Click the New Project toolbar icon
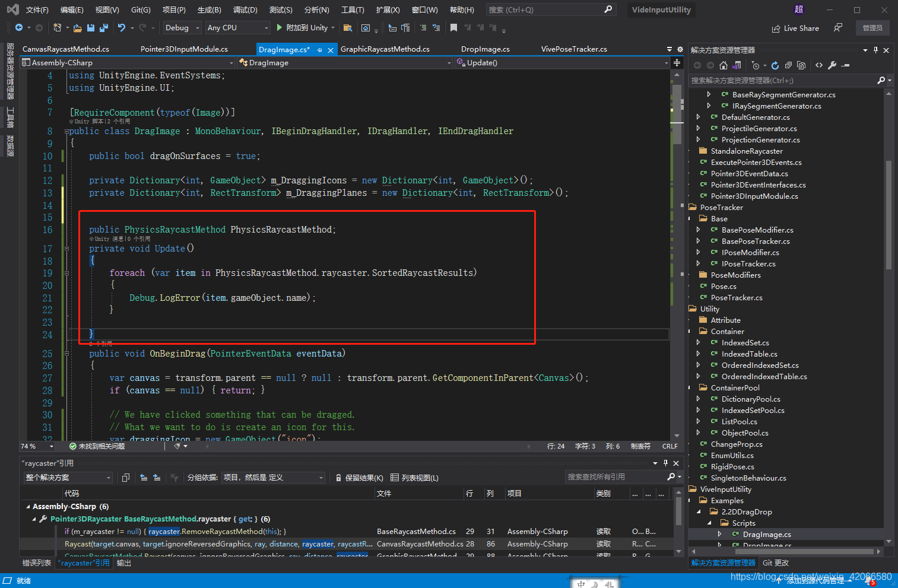 pyautogui.click(x=57, y=28)
